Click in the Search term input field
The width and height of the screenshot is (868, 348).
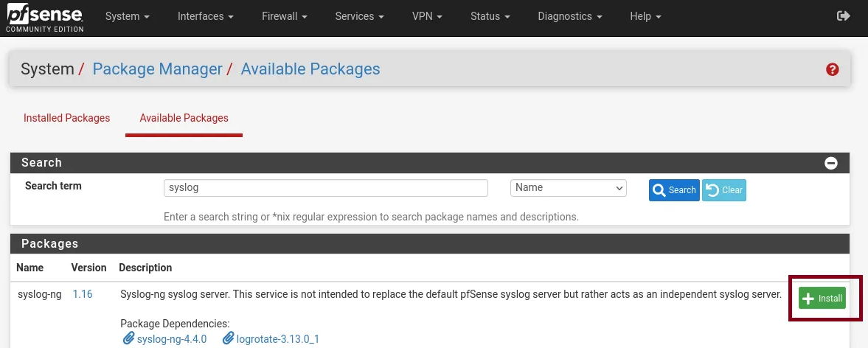click(x=326, y=187)
